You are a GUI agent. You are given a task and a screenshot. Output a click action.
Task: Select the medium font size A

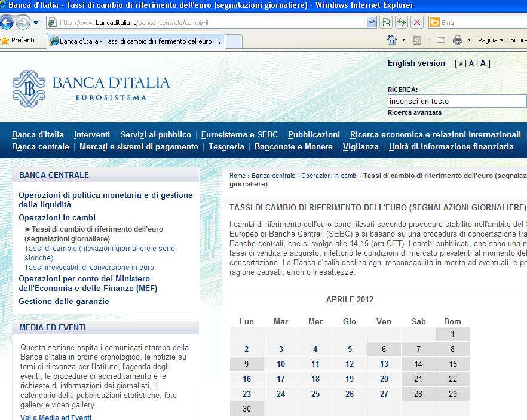471,63
